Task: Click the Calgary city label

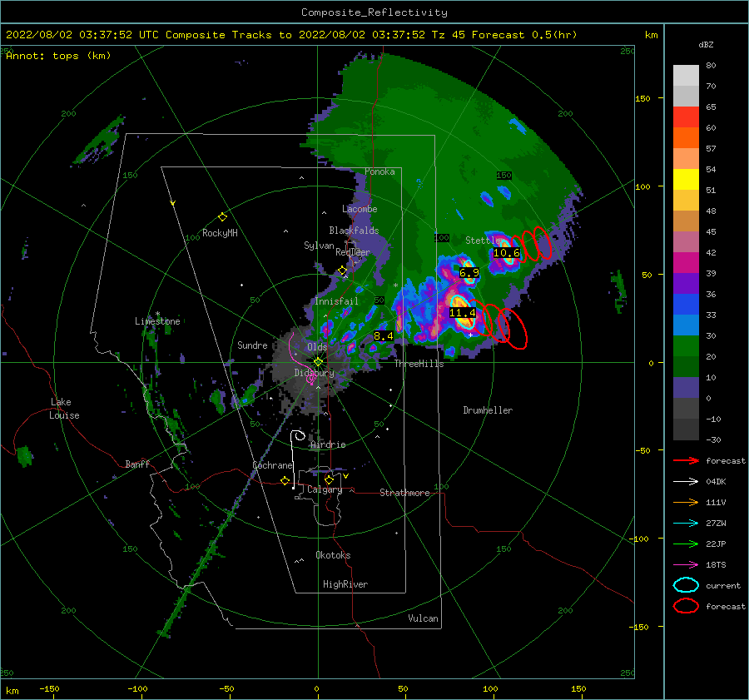Action: pyautogui.click(x=325, y=489)
